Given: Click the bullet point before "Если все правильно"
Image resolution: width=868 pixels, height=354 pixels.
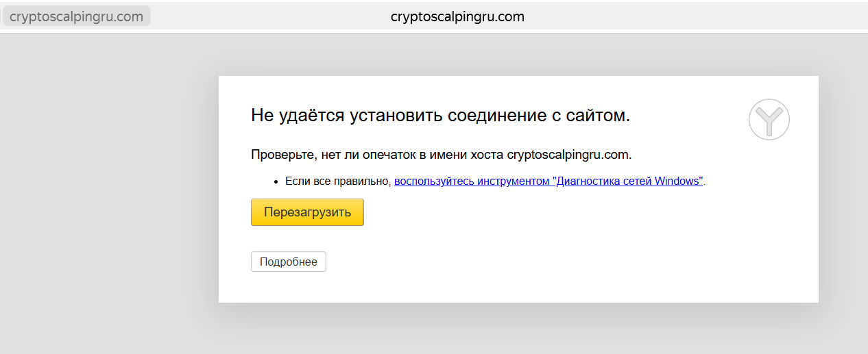Looking at the screenshot, I should [277, 182].
